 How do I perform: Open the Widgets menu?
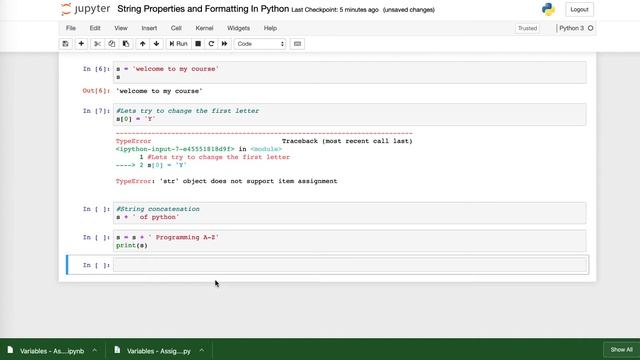(x=238, y=28)
